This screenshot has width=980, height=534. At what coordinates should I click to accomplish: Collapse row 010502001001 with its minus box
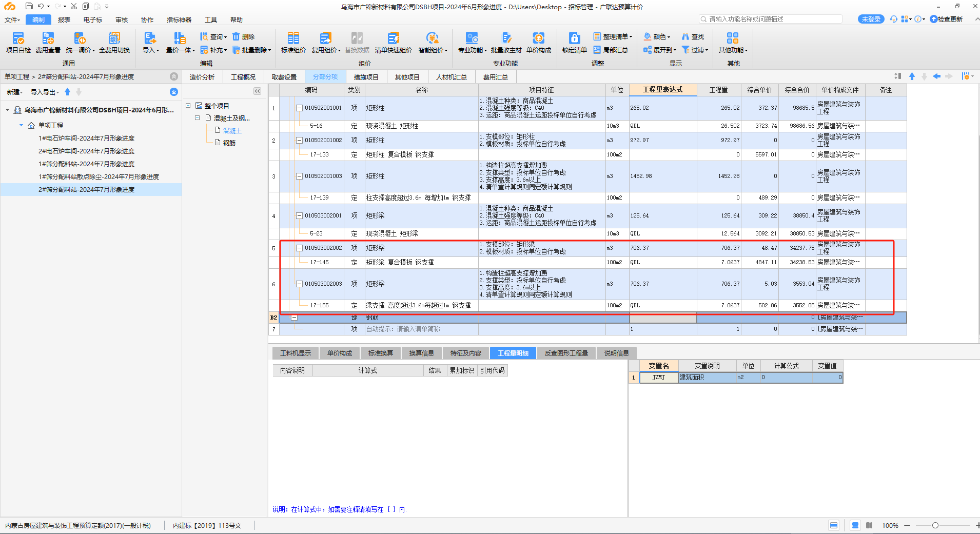(x=299, y=108)
